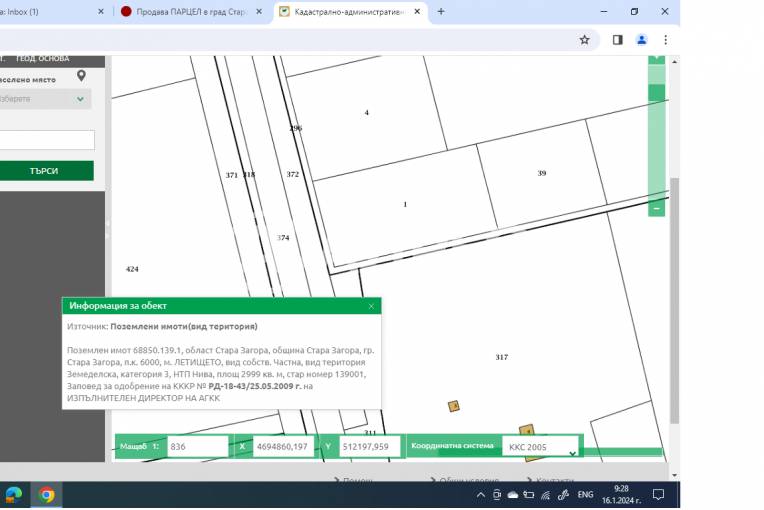Open the browser side panel

(617, 40)
